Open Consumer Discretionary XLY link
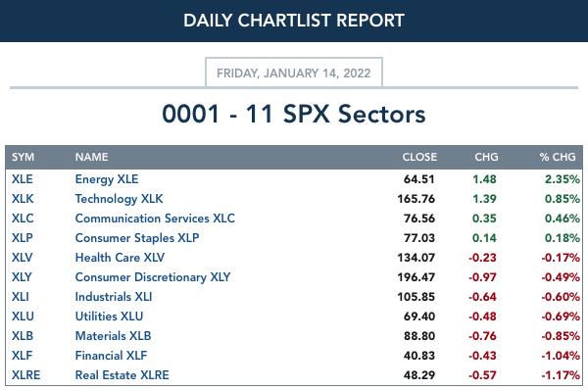This screenshot has height=390, width=588. (153, 277)
